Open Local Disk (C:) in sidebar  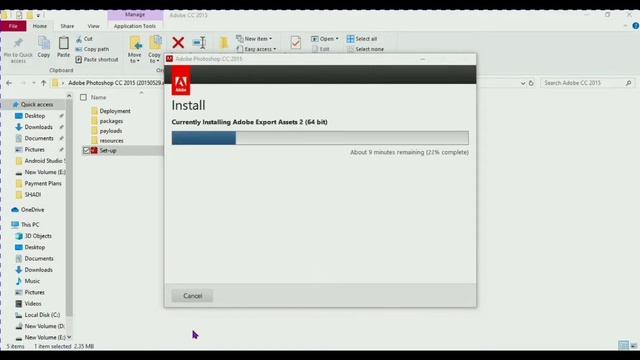click(x=38, y=315)
